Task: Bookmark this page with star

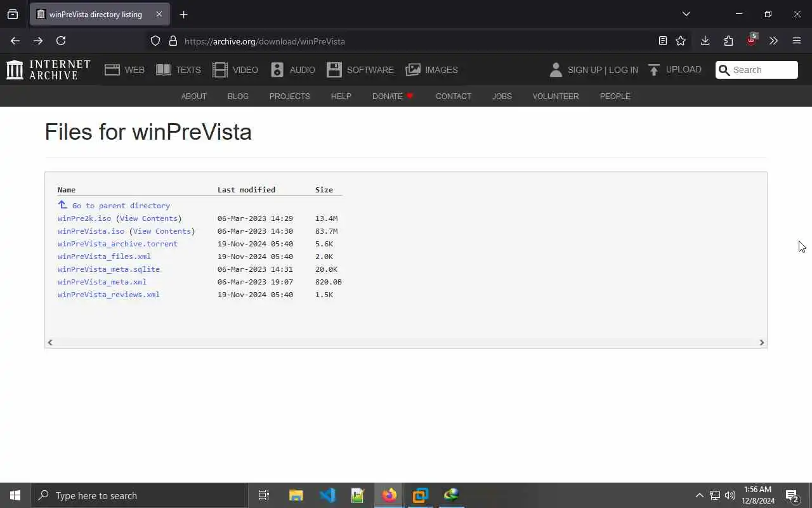Action: [x=681, y=41]
